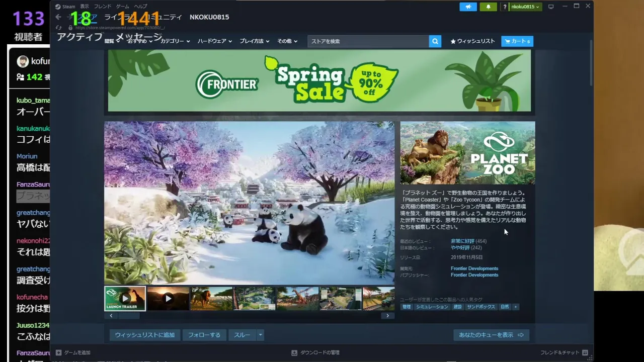Click the store search magnifier icon

[435, 41]
